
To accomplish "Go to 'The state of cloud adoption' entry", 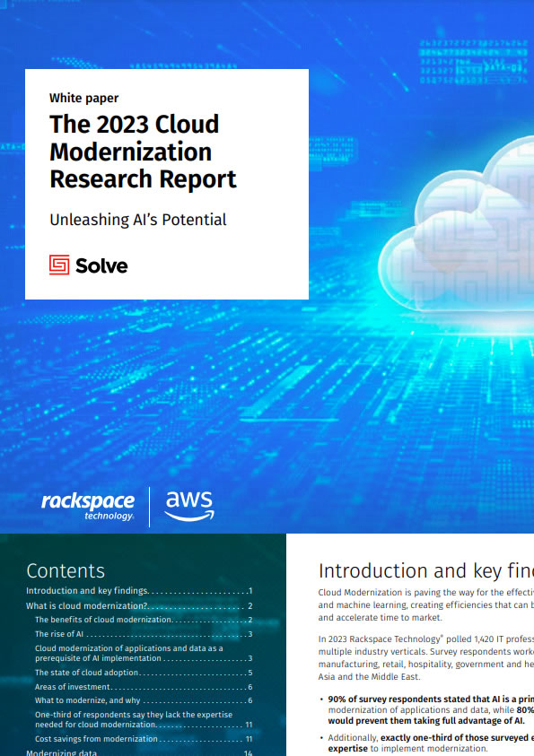I will tap(144, 673).
